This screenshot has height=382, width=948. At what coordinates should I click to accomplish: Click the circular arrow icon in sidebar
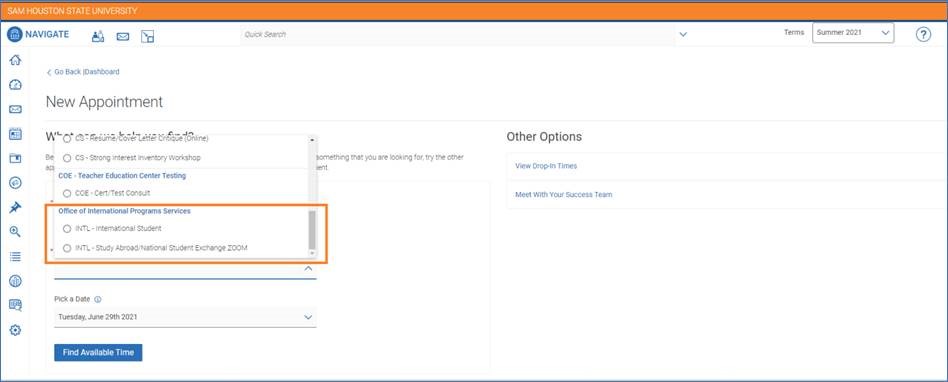pos(15,183)
